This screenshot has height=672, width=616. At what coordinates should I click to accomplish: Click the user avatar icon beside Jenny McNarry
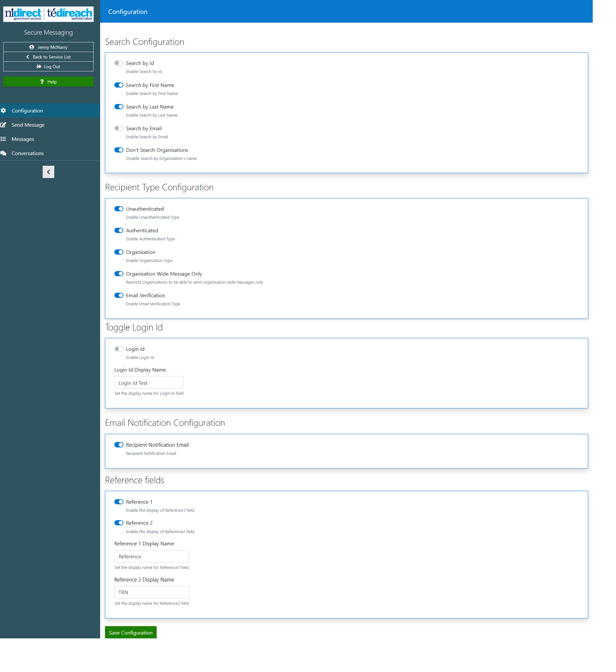[x=32, y=47]
